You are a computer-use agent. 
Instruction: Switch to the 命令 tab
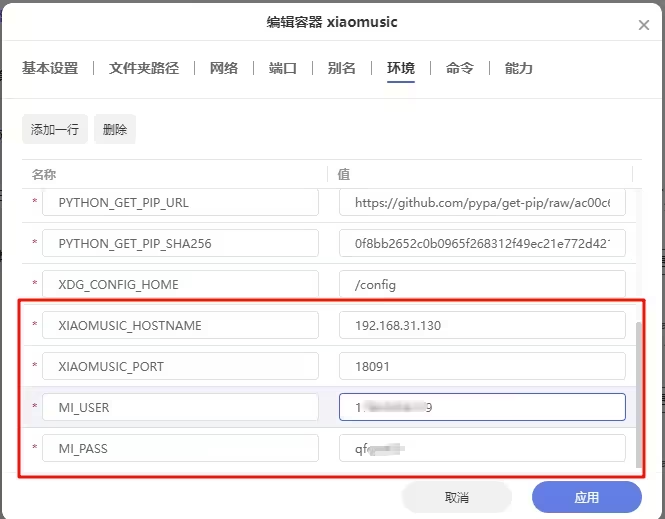coord(460,68)
